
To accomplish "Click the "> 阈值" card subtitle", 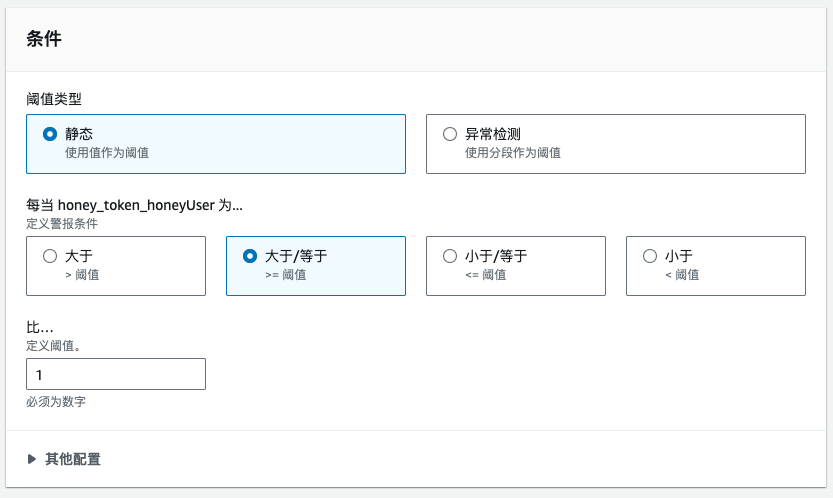I will pyautogui.click(x=82, y=275).
